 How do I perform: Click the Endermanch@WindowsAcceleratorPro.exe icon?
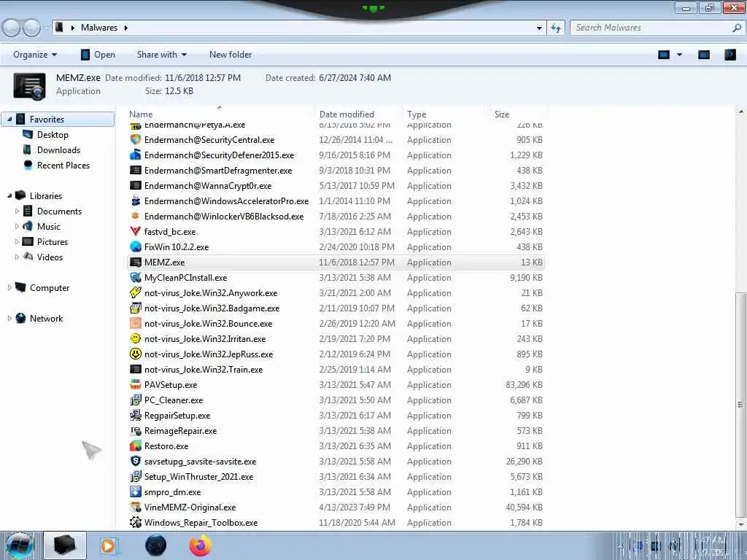coord(135,201)
